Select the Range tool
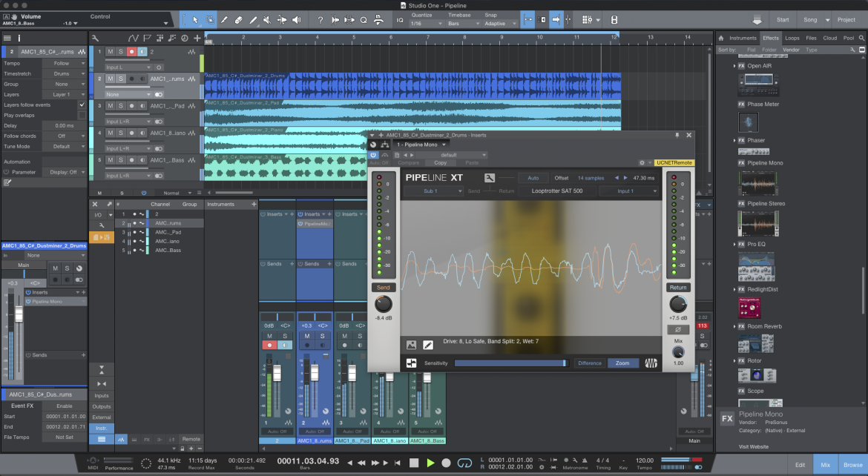The image size is (868, 476). 210,20
